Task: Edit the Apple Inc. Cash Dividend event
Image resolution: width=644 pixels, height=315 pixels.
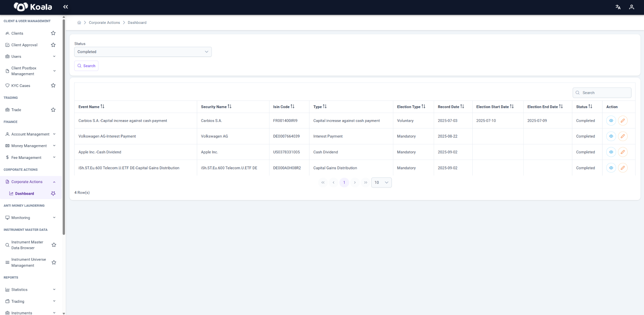Action: pyautogui.click(x=623, y=152)
